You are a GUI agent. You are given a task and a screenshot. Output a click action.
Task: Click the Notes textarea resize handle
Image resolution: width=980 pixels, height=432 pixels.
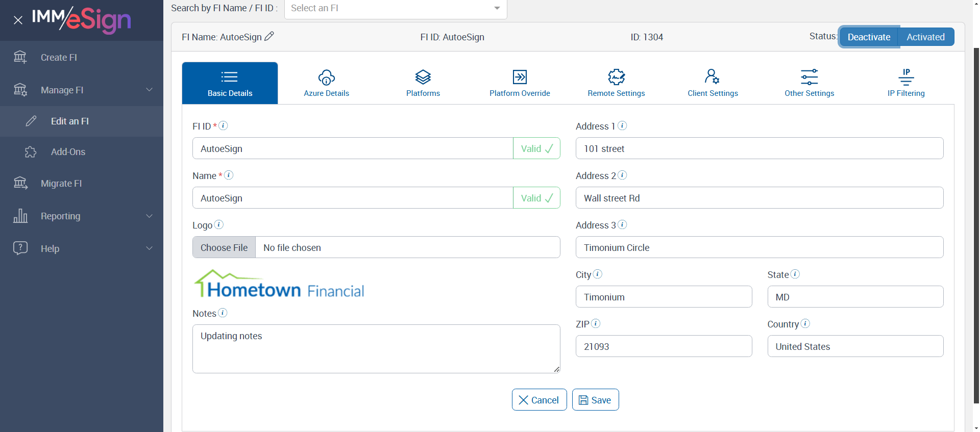pyautogui.click(x=556, y=369)
